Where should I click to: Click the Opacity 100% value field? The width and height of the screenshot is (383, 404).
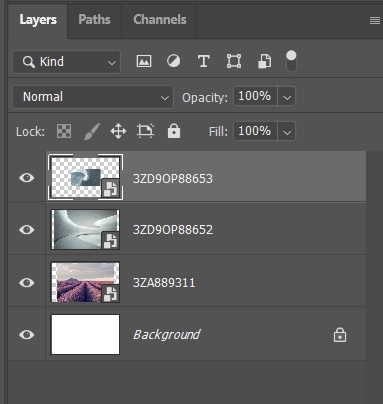pyautogui.click(x=255, y=97)
